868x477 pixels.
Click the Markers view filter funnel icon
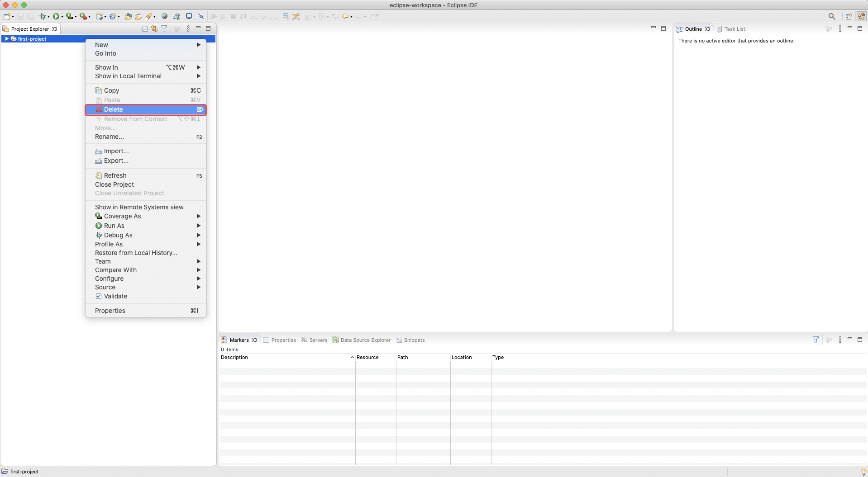(816, 340)
